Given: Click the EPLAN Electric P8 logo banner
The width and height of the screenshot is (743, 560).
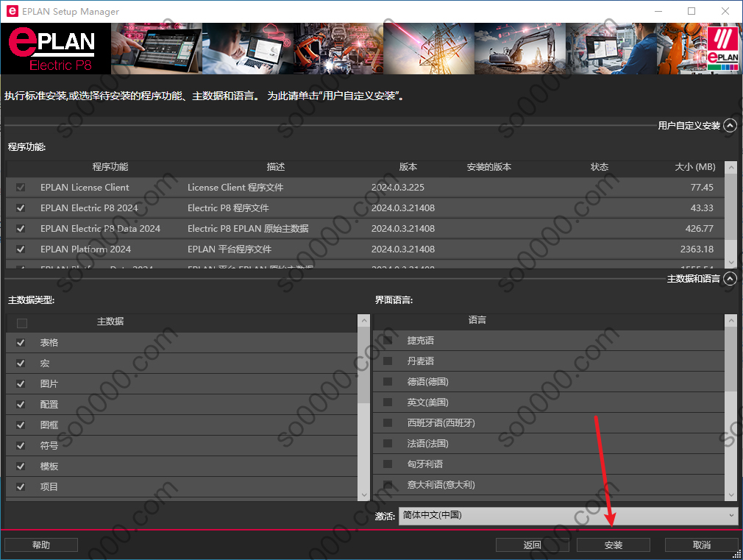Looking at the screenshot, I should click(x=56, y=49).
